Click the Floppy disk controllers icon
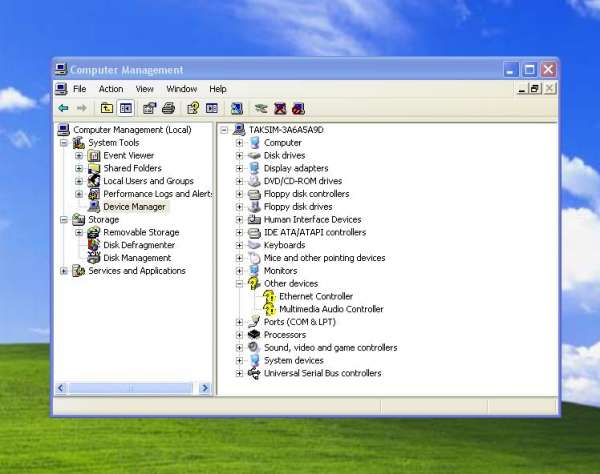600x474 pixels. tap(254, 194)
